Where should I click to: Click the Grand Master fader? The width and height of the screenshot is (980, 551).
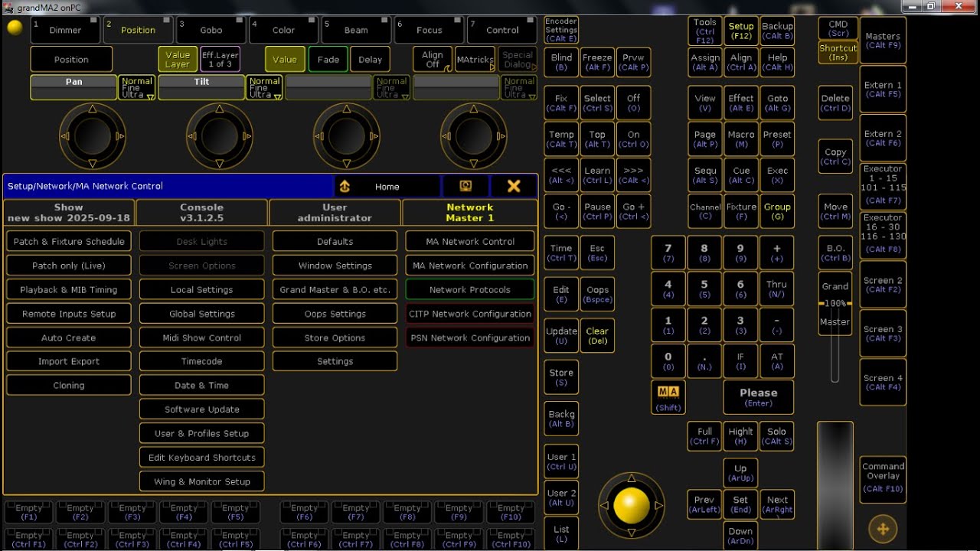pos(835,304)
